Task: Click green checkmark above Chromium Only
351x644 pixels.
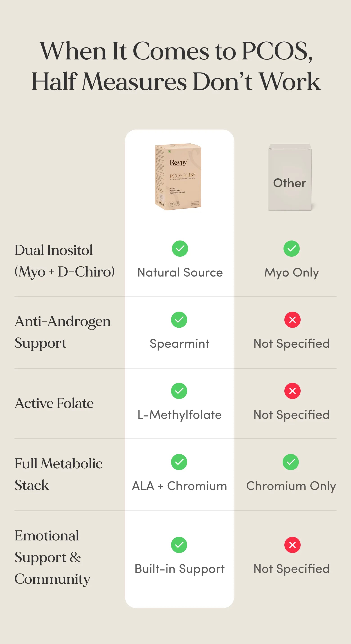Action: (290, 462)
